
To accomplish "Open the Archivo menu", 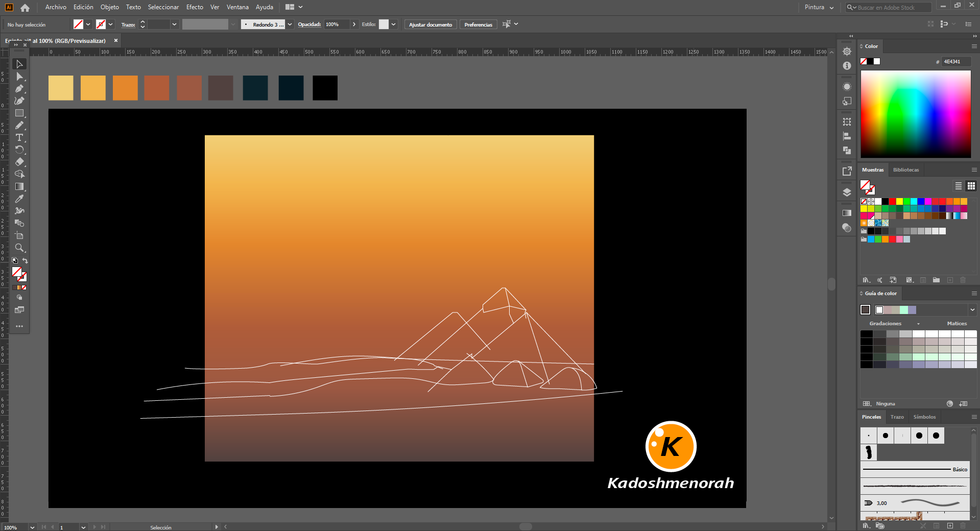I will (x=56, y=7).
